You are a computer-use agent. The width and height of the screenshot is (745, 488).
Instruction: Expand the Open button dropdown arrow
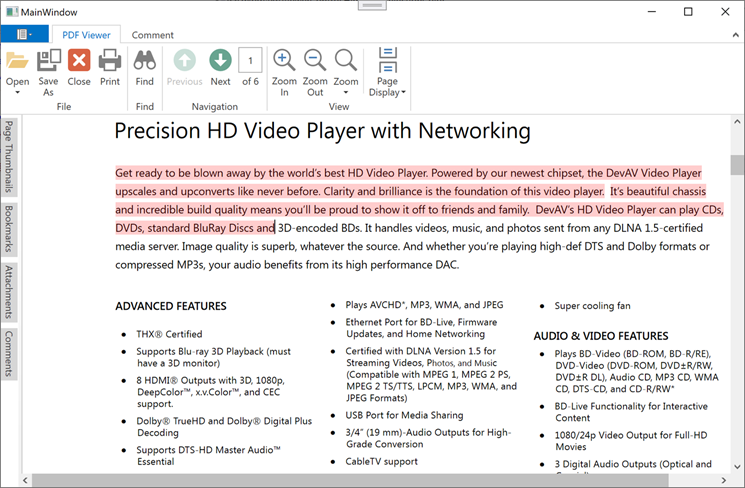point(18,92)
